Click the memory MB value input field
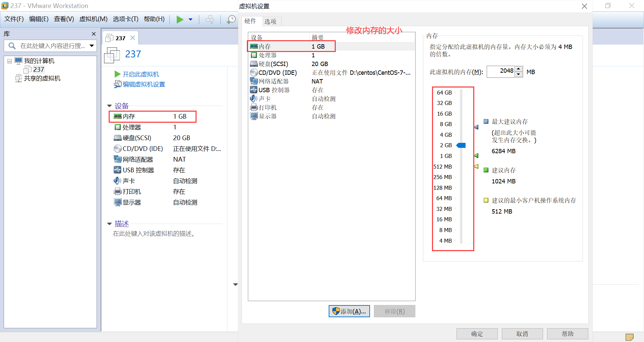The height and width of the screenshot is (342, 644). (x=501, y=71)
